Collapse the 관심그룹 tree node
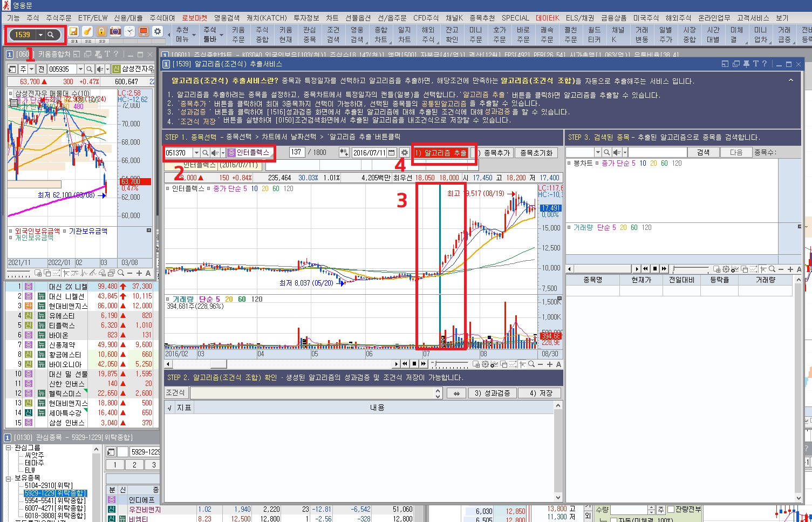Viewport: 812px width, 522px height. (x=9, y=448)
